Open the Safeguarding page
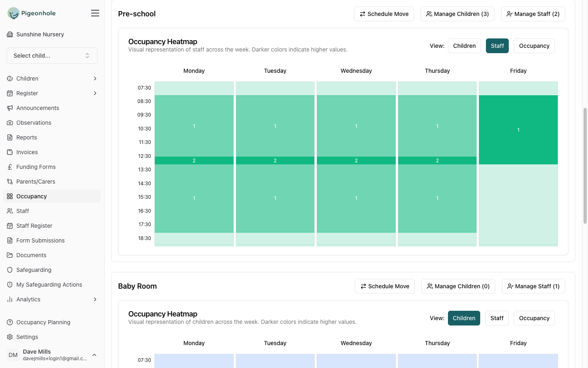The height and width of the screenshot is (368, 588). 52,270
